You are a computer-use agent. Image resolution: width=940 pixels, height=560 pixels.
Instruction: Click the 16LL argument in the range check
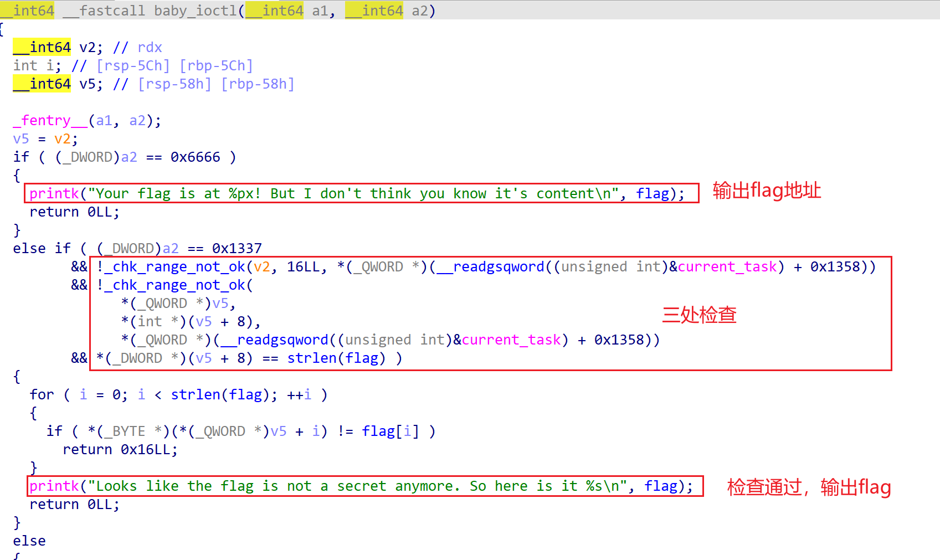tap(303, 266)
